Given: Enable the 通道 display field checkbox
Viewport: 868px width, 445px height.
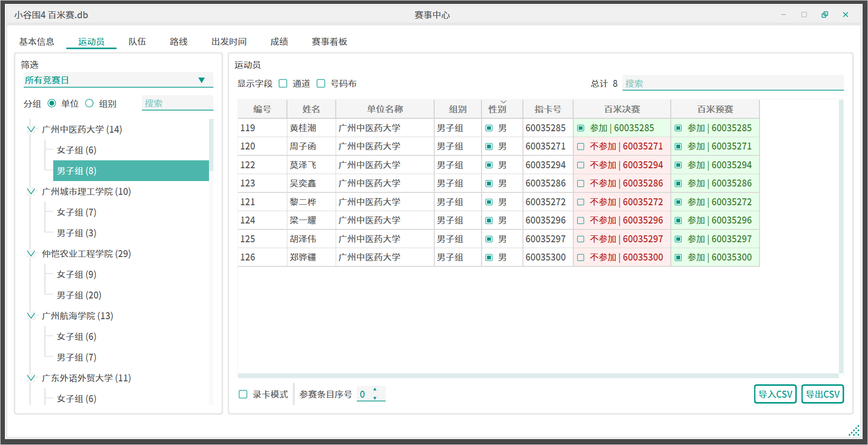Looking at the screenshot, I should pos(283,84).
